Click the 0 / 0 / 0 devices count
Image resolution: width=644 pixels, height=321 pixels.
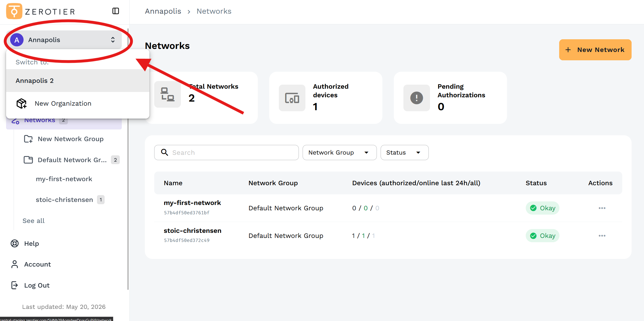[x=366, y=208]
